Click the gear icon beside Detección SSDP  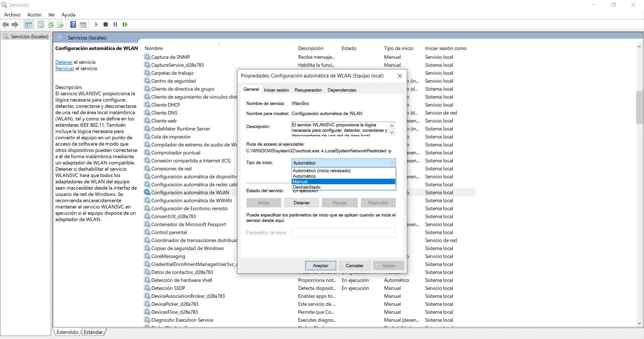click(147, 288)
